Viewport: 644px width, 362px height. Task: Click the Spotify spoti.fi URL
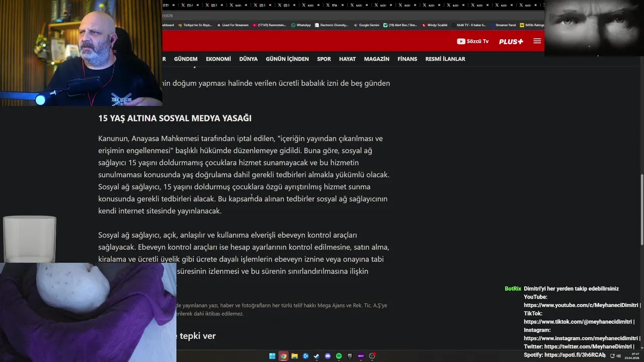pyautogui.click(x=575, y=355)
